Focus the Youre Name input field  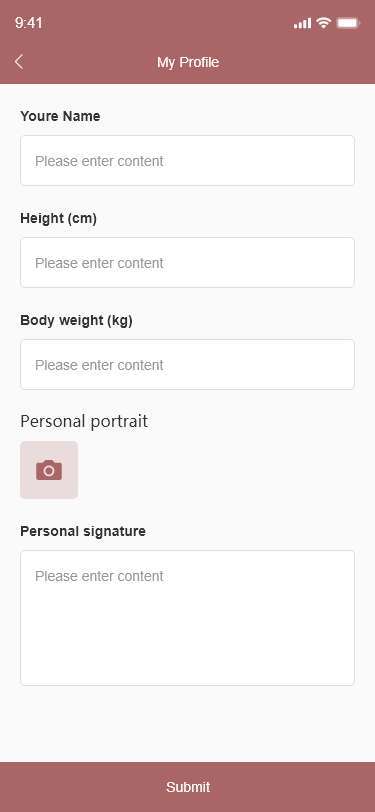[188, 161]
